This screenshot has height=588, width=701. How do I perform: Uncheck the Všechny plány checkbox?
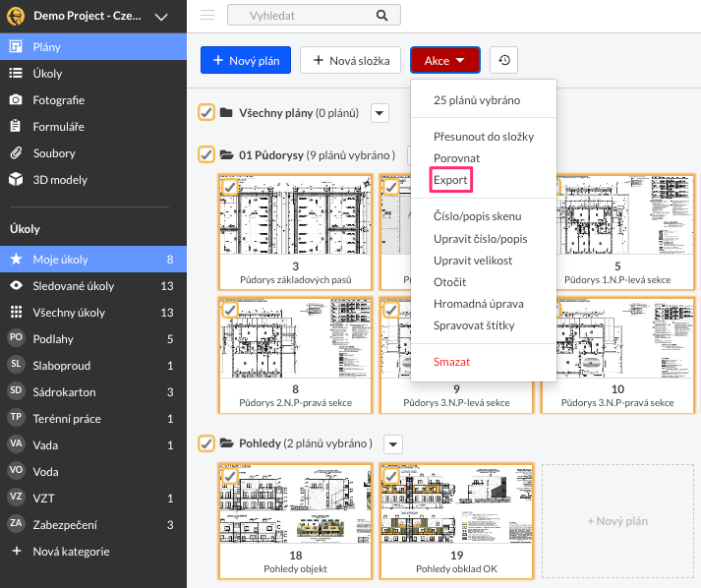206,112
